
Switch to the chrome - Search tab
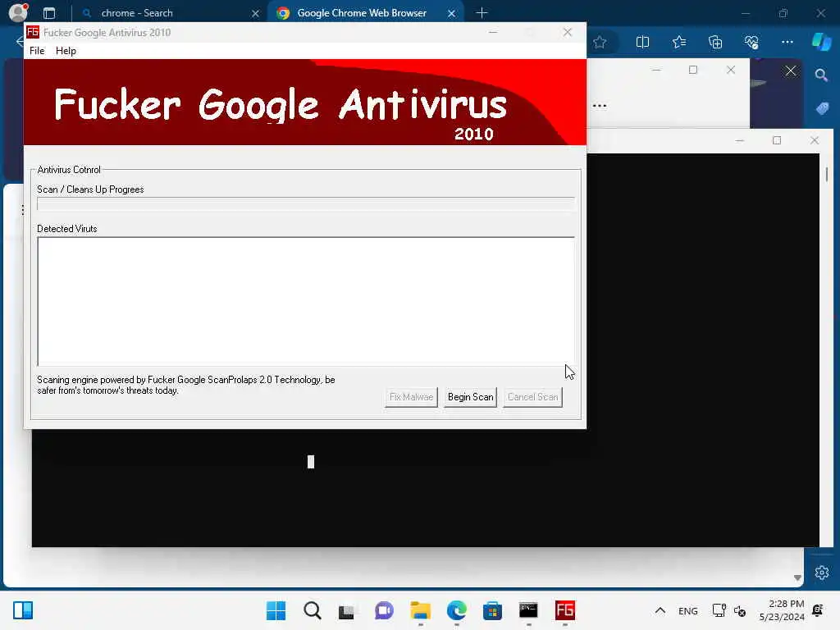pos(169,13)
